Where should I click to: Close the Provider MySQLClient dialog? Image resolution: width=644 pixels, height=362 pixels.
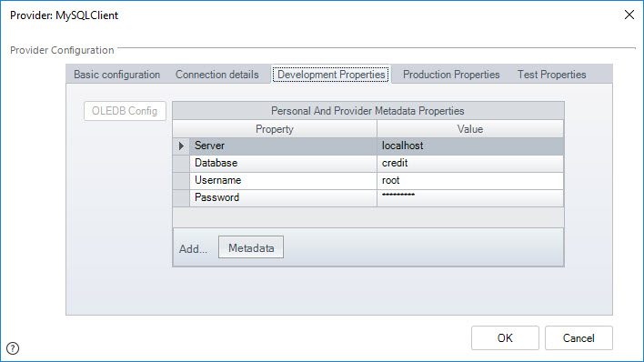coord(629,15)
